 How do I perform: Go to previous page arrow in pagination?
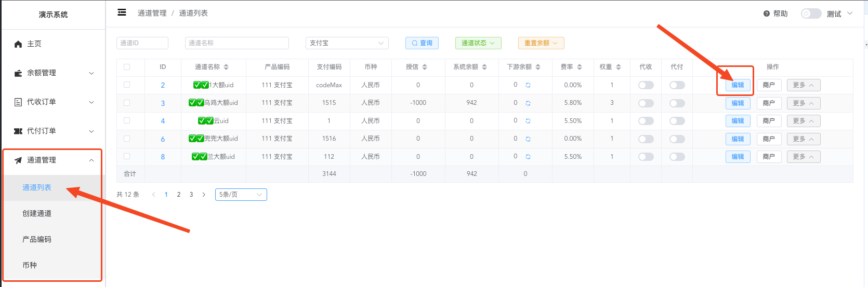[154, 195]
